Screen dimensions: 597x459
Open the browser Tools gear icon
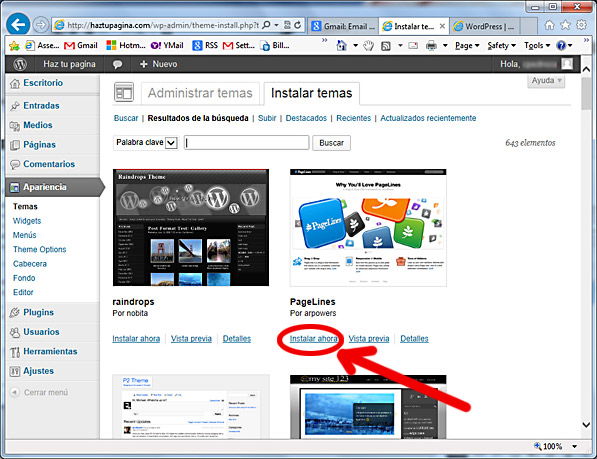[581, 25]
